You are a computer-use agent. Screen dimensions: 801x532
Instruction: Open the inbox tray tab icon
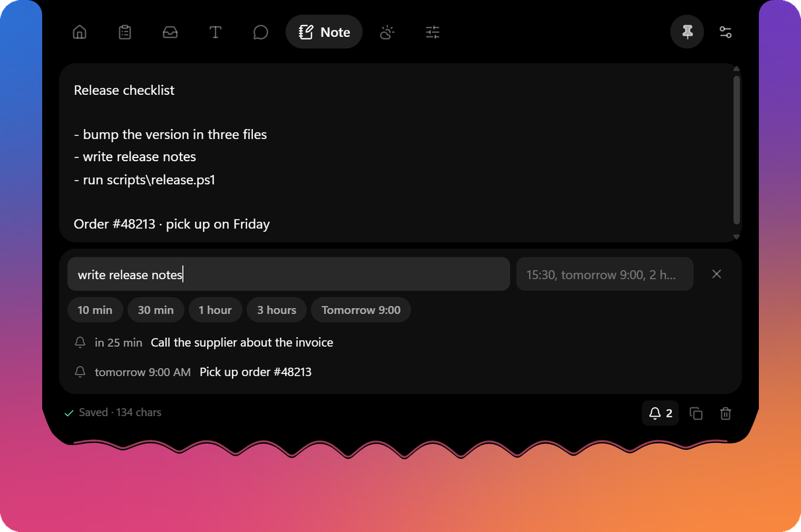coord(170,32)
